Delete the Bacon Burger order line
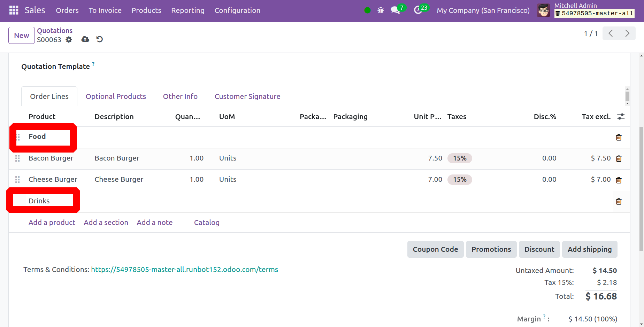Screen dimensions: 644x327 click(x=619, y=159)
